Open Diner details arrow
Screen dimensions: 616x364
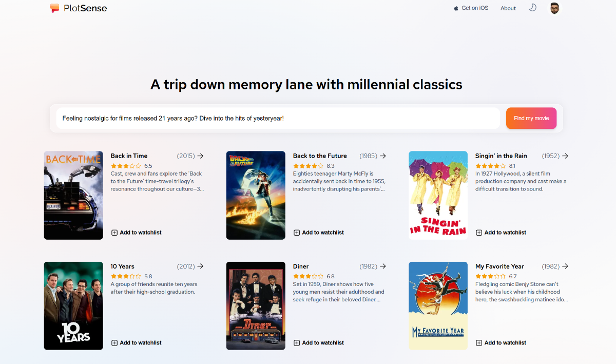pyautogui.click(x=382, y=266)
